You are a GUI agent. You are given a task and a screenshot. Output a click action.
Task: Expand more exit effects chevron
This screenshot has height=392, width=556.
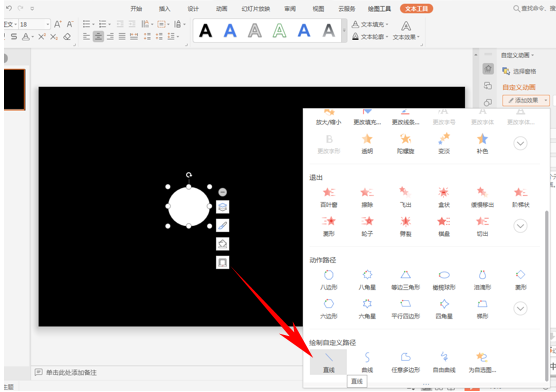520,226
